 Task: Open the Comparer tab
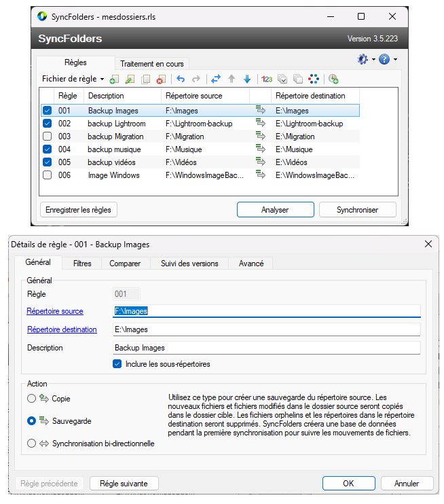[x=125, y=264]
